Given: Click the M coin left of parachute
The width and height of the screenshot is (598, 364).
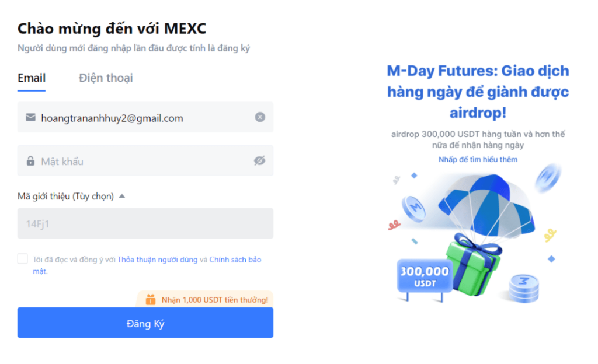Looking at the screenshot, I should pos(416,207).
